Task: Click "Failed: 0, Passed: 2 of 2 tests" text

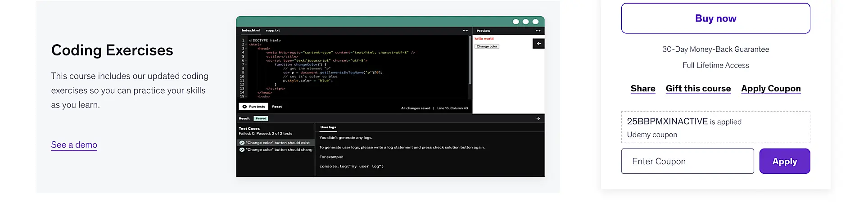Action: tap(265, 134)
